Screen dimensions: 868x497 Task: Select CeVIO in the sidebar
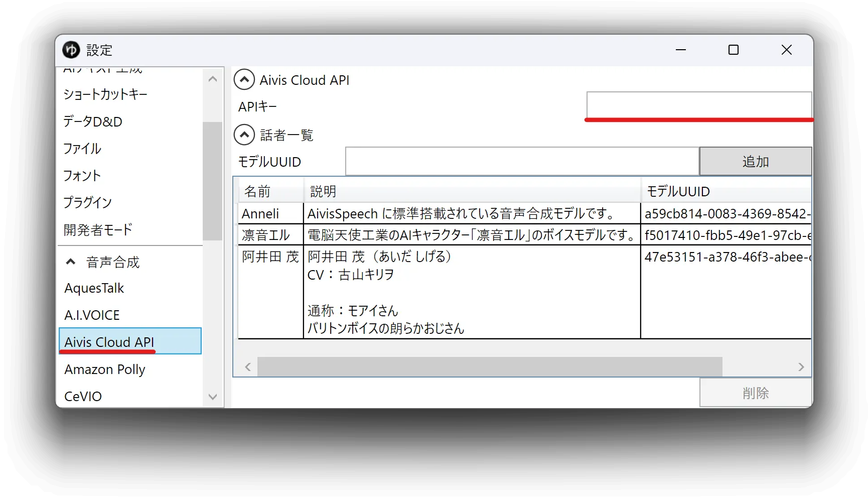coord(83,396)
